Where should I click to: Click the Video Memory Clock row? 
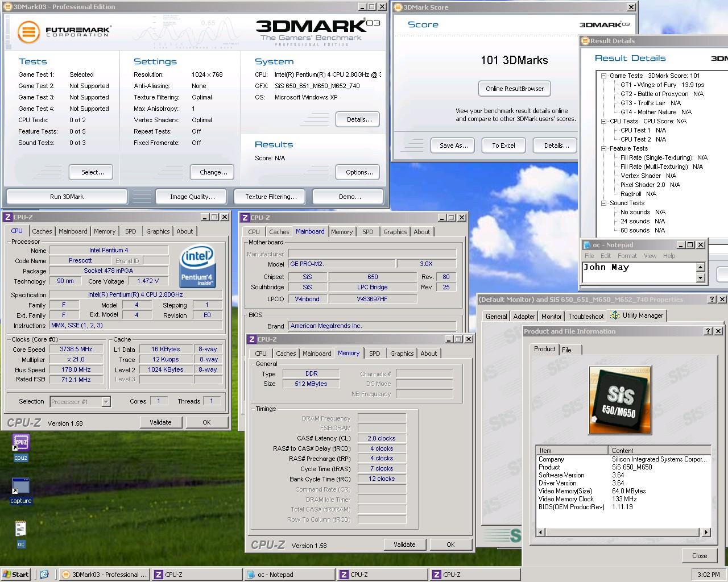pyautogui.click(x=623, y=499)
